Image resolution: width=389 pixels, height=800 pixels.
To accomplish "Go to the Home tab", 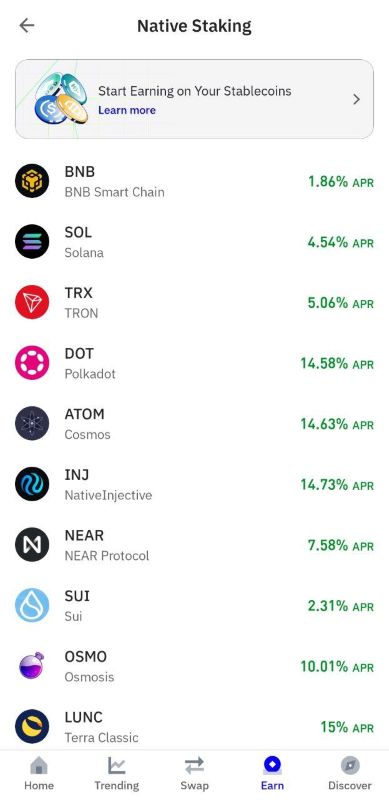I will [x=39, y=773].
